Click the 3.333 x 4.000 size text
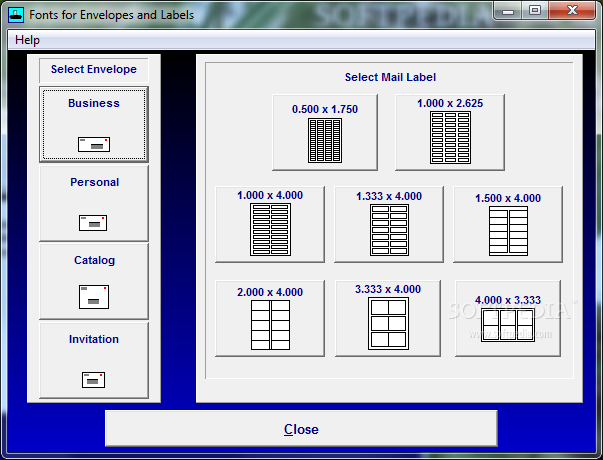The width and height of the screenshot is (603, 460). coord(388,289)
